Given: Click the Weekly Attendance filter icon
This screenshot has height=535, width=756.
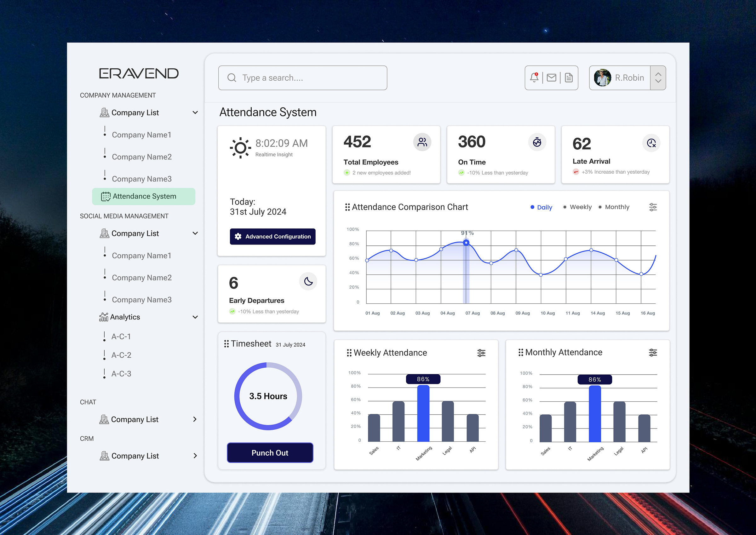Looking at the screenshot, I should point(481,353).
